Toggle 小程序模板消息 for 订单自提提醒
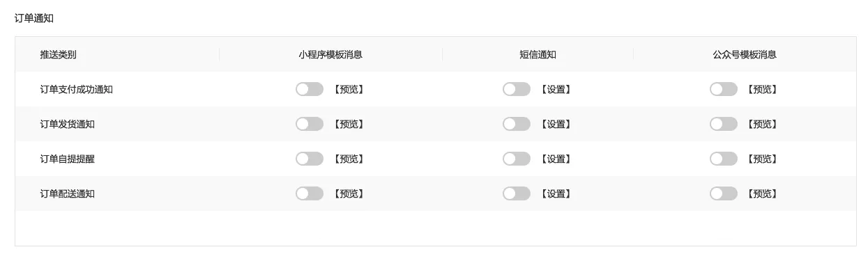The height and width of the screenshot is (254, 868). (310, 159)
